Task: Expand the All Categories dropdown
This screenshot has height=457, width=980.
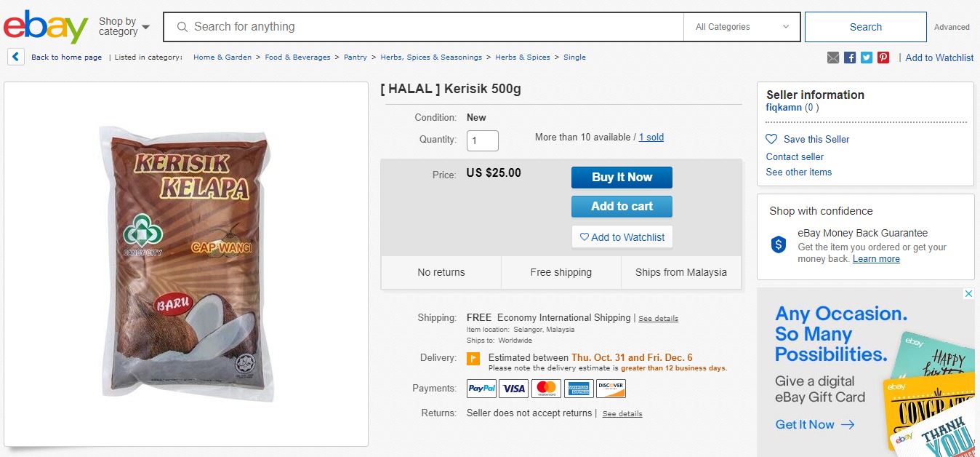Action: click(742, 27)
